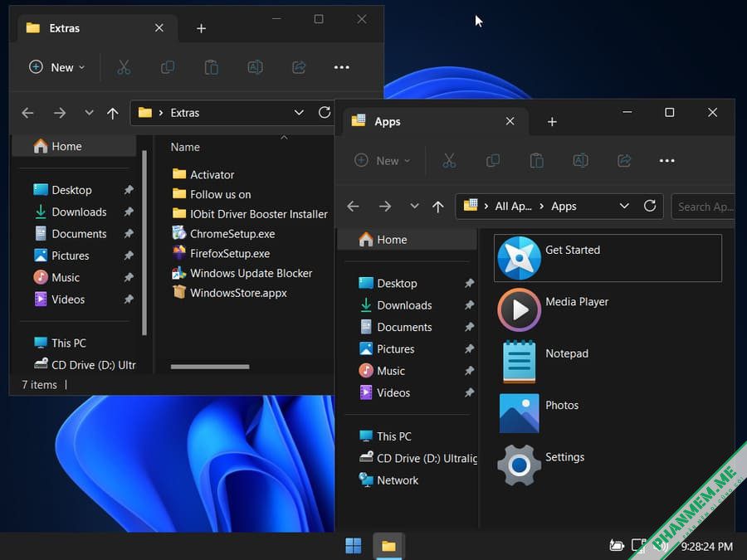Go back in the Extras window

click(x=27, y=113)
